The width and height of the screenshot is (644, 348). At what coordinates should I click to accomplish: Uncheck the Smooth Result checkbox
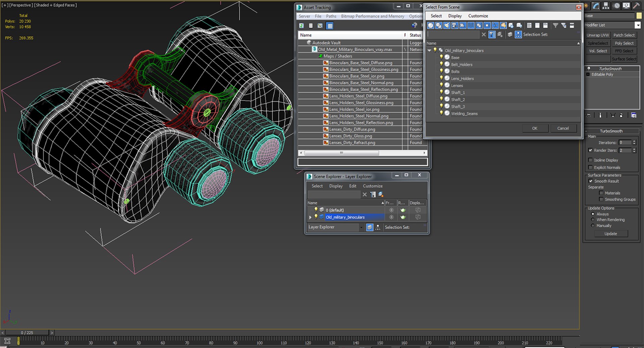pos(591,181)
